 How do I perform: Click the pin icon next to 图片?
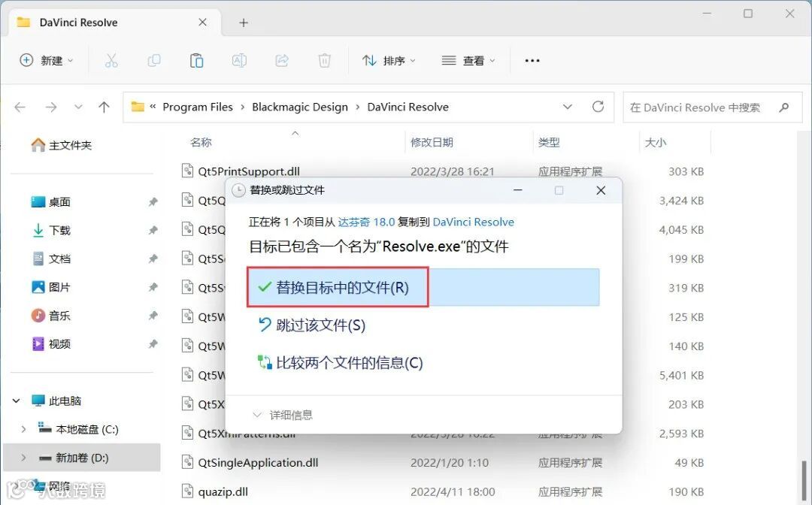pos(153,287)
